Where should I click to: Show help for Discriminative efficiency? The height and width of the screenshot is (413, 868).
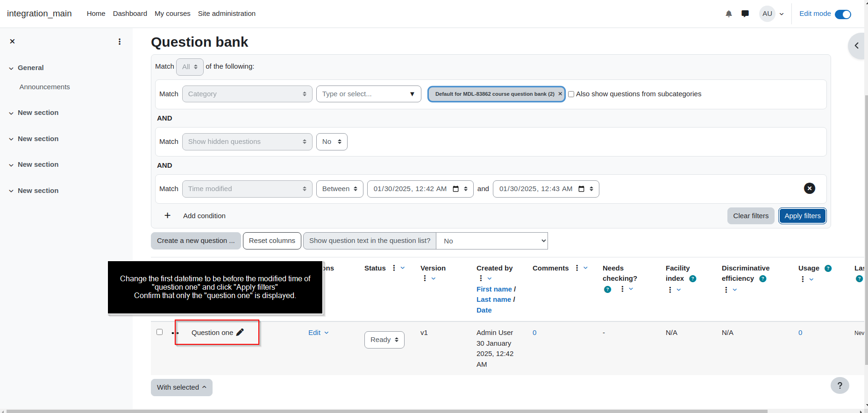pos(763,278)
